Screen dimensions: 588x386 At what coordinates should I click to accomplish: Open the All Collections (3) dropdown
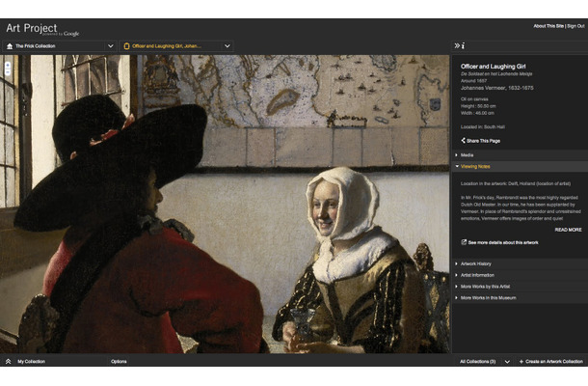[485, 362]
